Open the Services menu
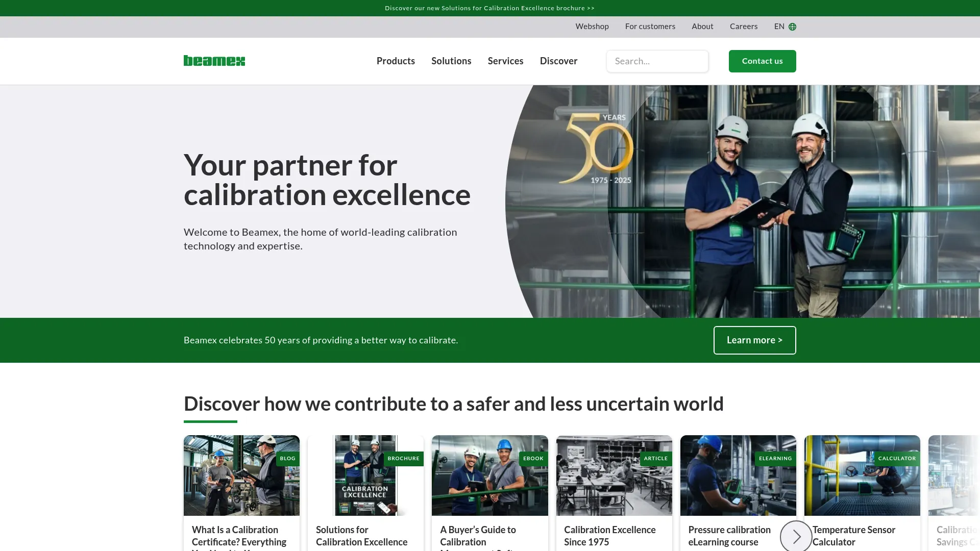Viewport: 980px width, 551px height. click(505, 61)
